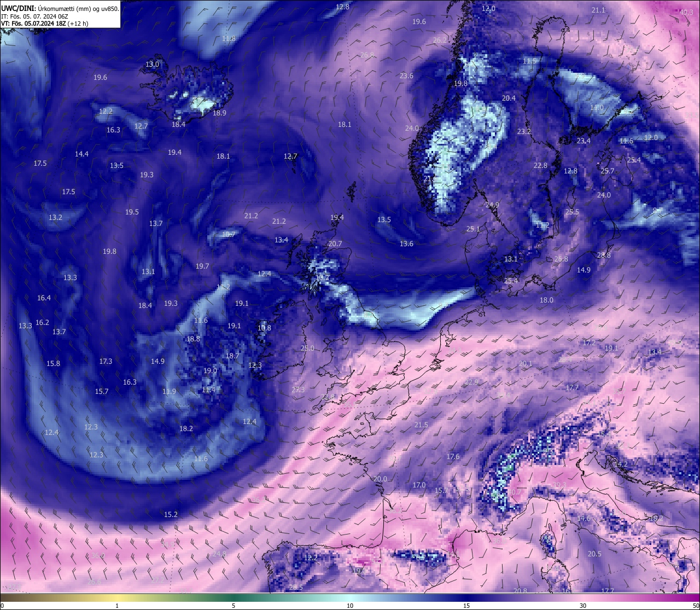The width and height of the screenshot is (700, 610).
Task: Click the 21.5 value label
Action: point(421,425)
